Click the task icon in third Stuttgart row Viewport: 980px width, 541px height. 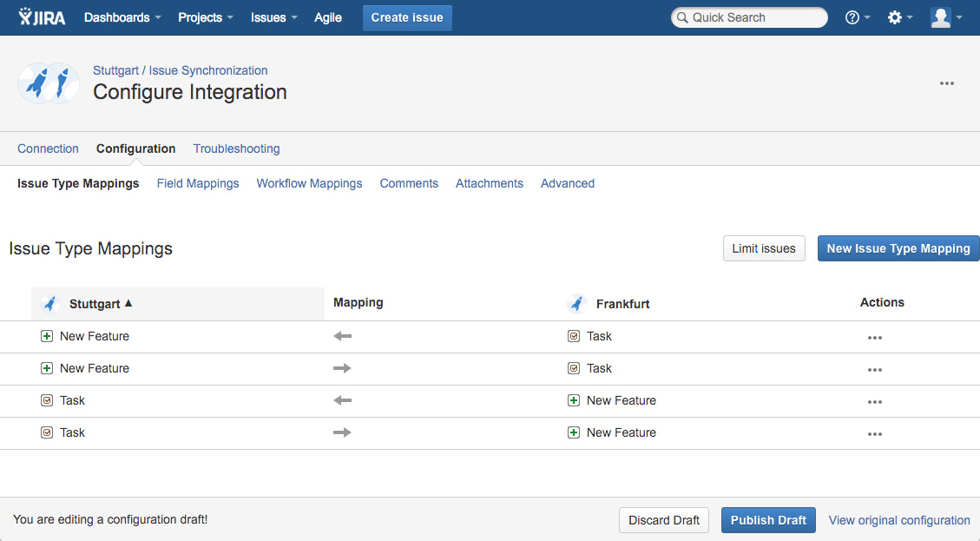(47, 400)
